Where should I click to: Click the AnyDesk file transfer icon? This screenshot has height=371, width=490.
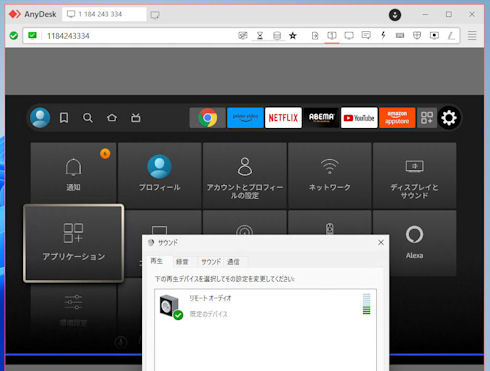coord(315,35)
